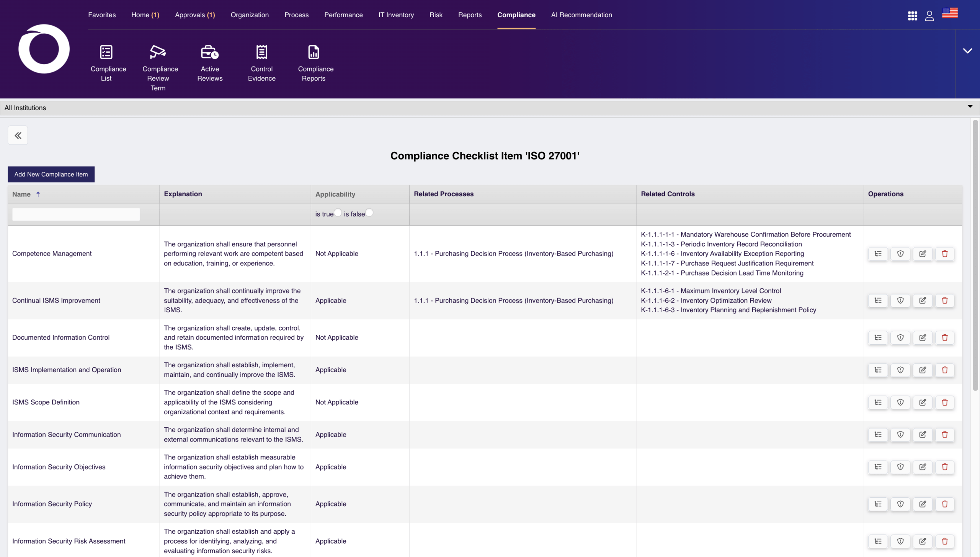980x557 pixels.
Task: Click 'K-1.1.1-1-3 - Periodic Inventory Record Reconciliation'
Action: pos(721,244)
